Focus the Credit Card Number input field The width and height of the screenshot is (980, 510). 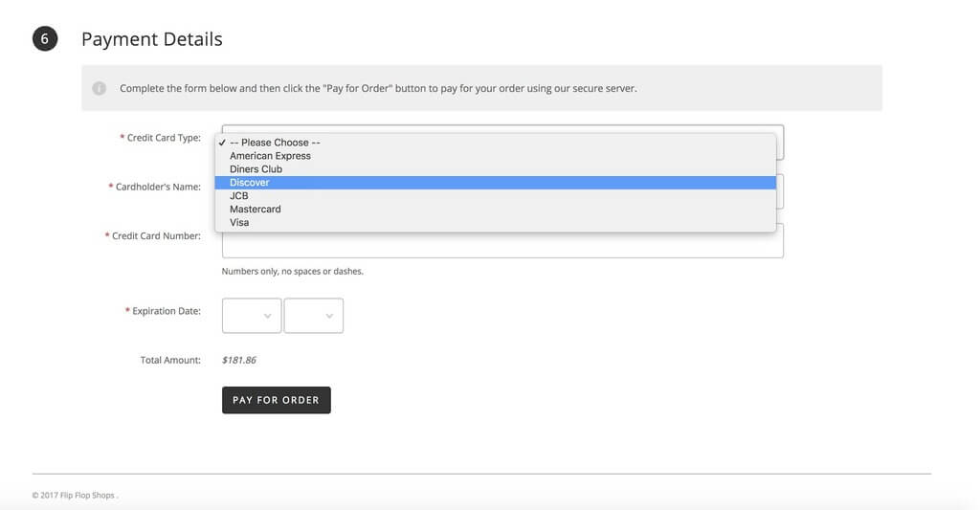tap(502, 242)
